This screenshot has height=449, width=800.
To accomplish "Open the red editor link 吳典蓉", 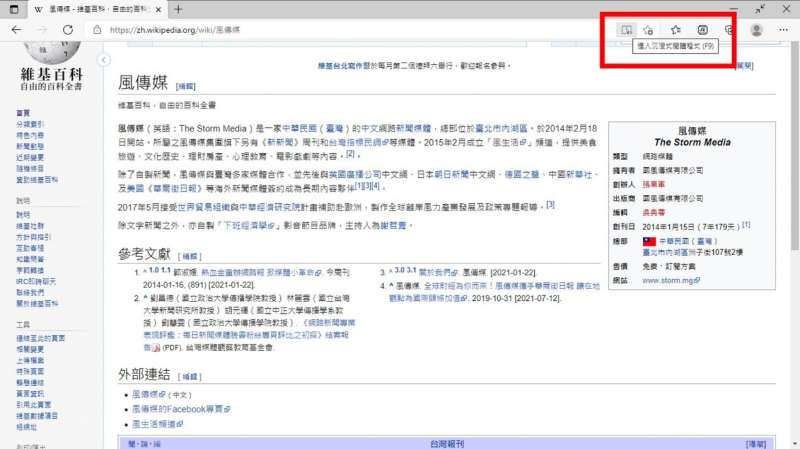I will tap(653, 213).
